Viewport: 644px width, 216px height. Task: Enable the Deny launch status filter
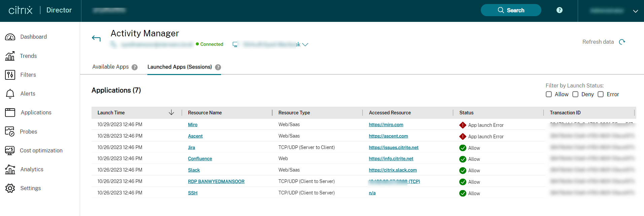click(x=575, y=94)
